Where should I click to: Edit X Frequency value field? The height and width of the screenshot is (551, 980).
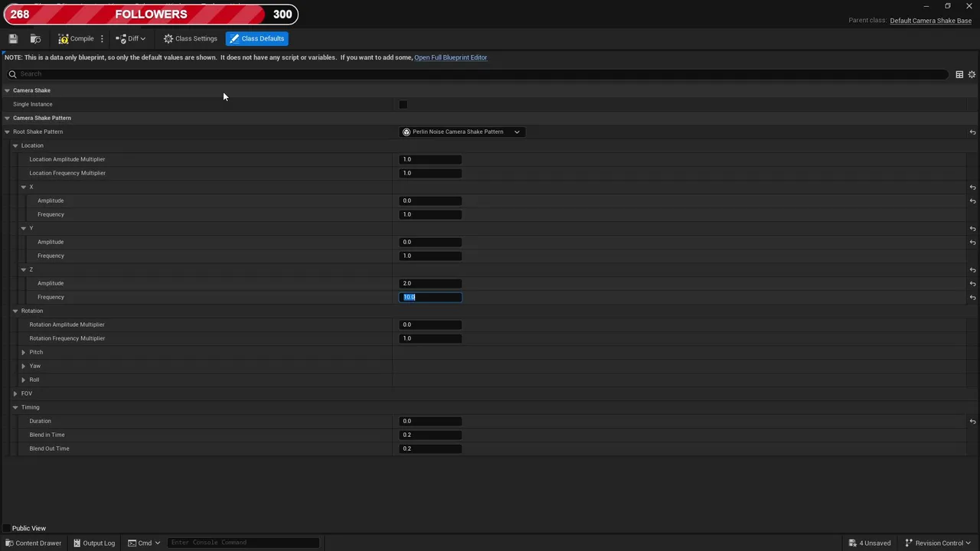[x=430, y=214]
